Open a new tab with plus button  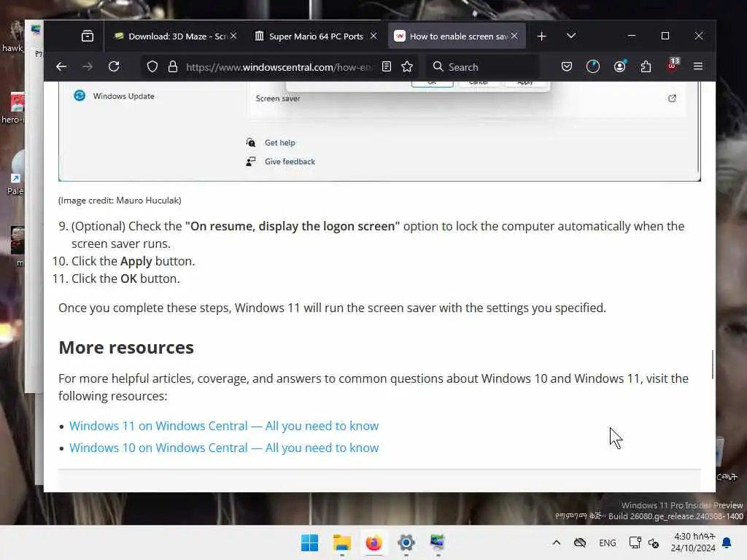click(542, 36)
